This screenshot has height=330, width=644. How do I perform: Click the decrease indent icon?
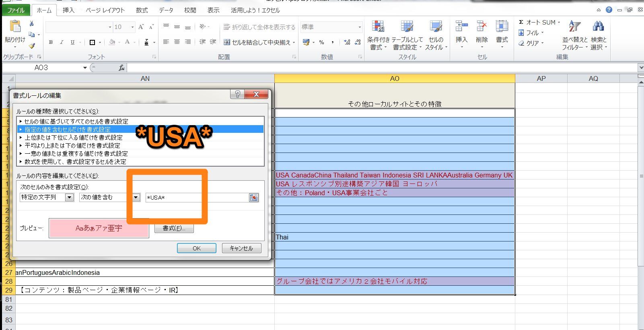click(202, 42)
